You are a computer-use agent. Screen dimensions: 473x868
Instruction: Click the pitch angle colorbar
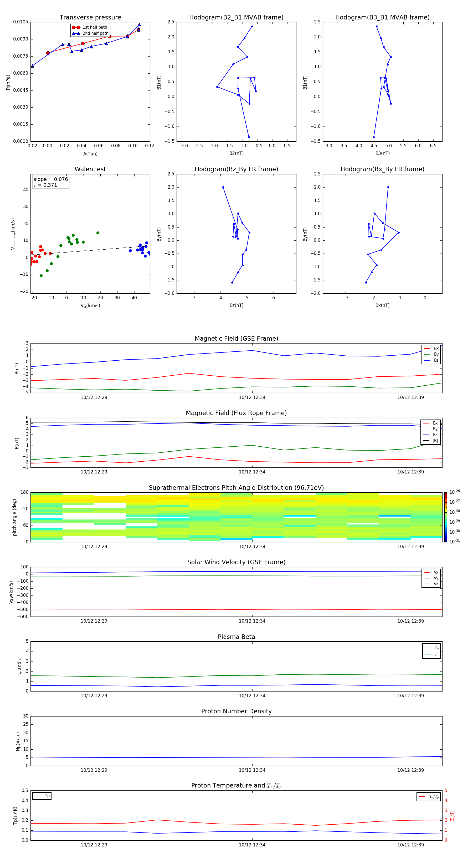point(445,517)
